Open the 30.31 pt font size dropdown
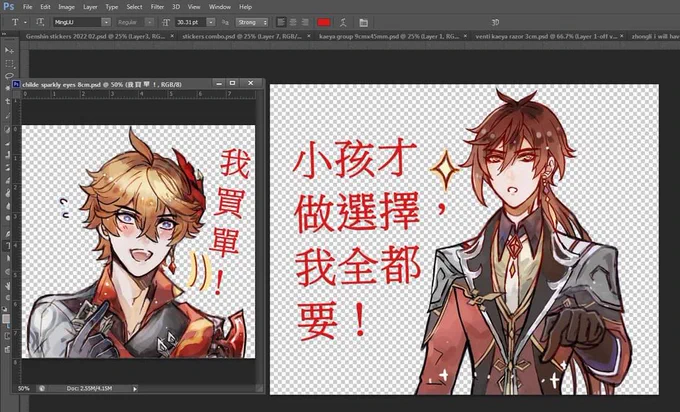The height and width of the screenshot is (412, 680). [x=211, y=22]
